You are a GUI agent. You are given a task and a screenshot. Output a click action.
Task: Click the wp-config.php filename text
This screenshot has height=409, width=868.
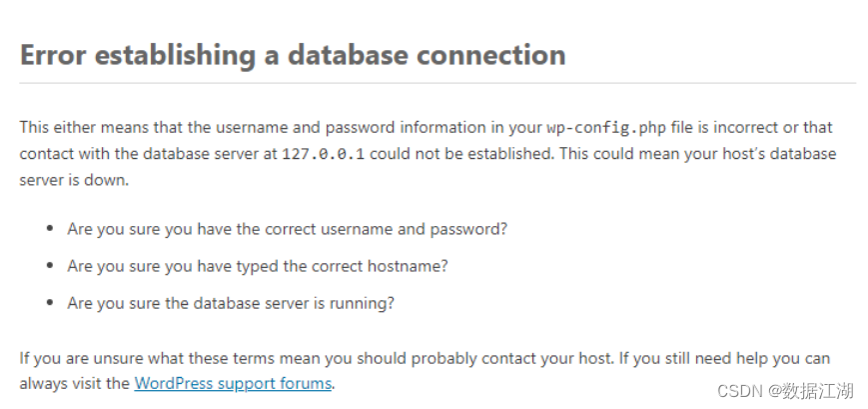606,128
